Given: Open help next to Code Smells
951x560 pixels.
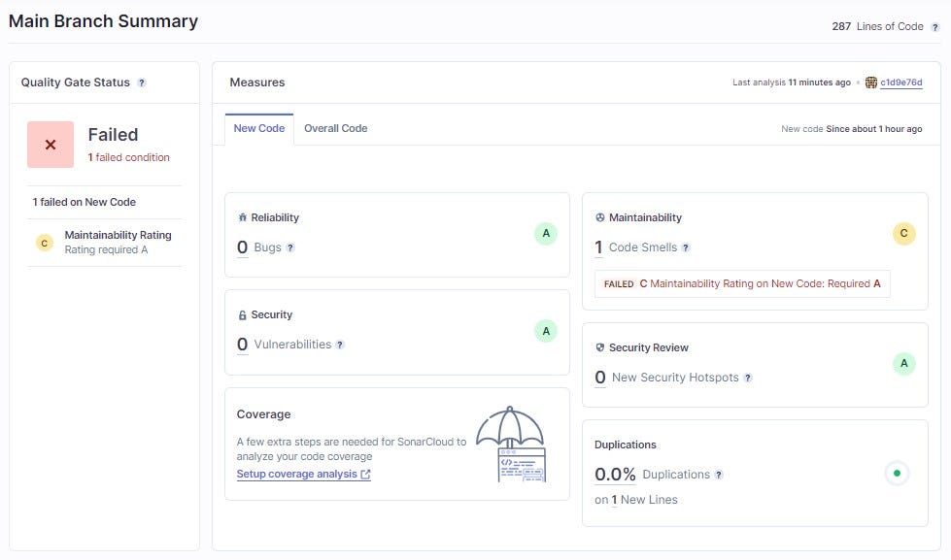Looking at the screenshot, I should pos(687,248).
